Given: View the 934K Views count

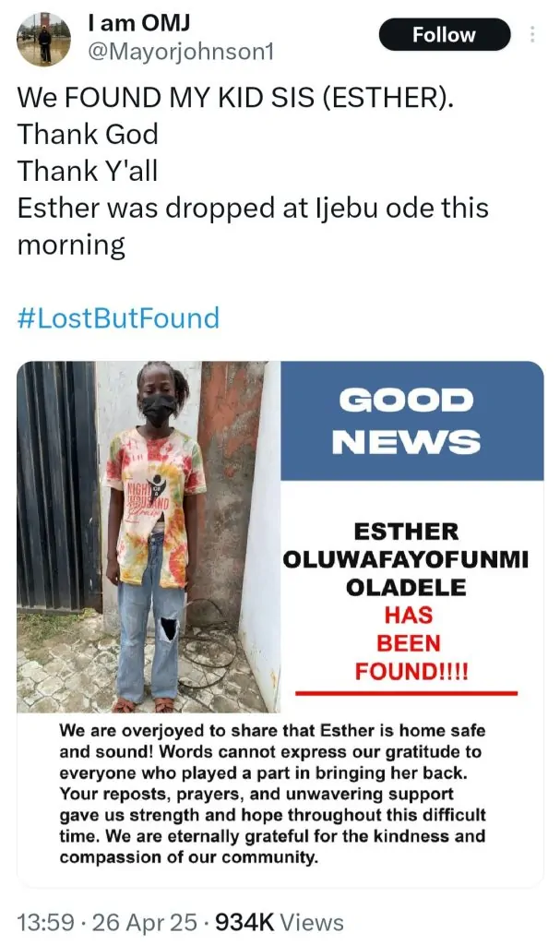Looking at the screenshot, I should [x=277, y=922].
